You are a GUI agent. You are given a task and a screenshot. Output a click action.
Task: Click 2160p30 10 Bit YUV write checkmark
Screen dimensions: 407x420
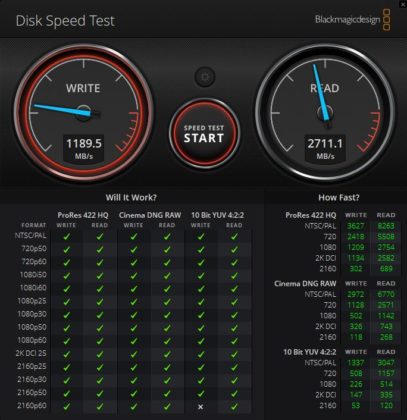coord(201,380)
